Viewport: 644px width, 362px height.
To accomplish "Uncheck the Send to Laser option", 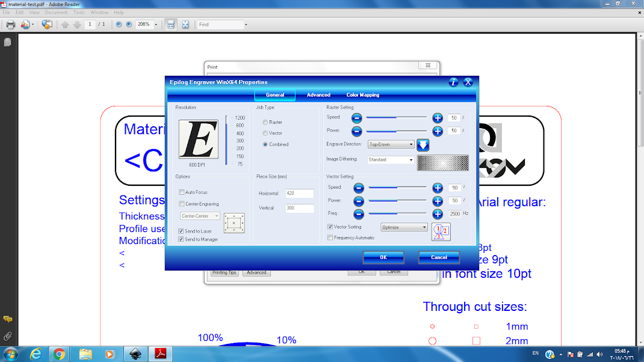I will pos(181,231).
